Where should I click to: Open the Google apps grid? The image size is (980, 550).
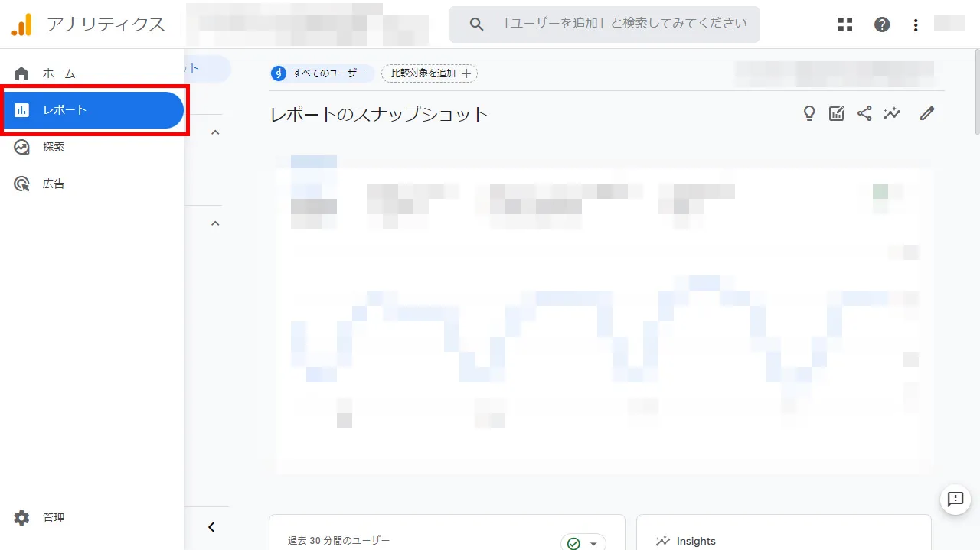click(844, 24)
